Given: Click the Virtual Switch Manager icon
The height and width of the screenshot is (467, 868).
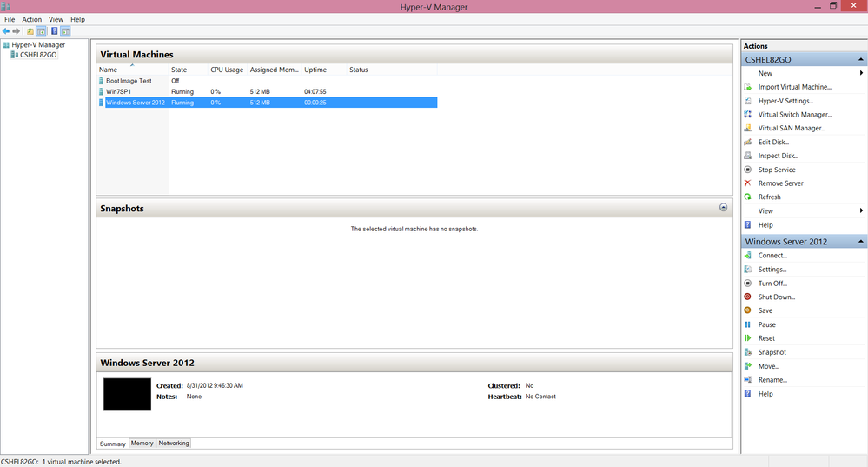Looking at the screenshot, I should tap(748, 114).
